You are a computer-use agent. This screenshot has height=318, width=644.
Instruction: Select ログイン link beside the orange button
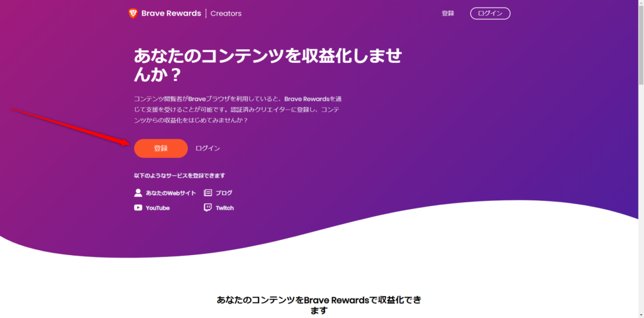pos(208,149)
